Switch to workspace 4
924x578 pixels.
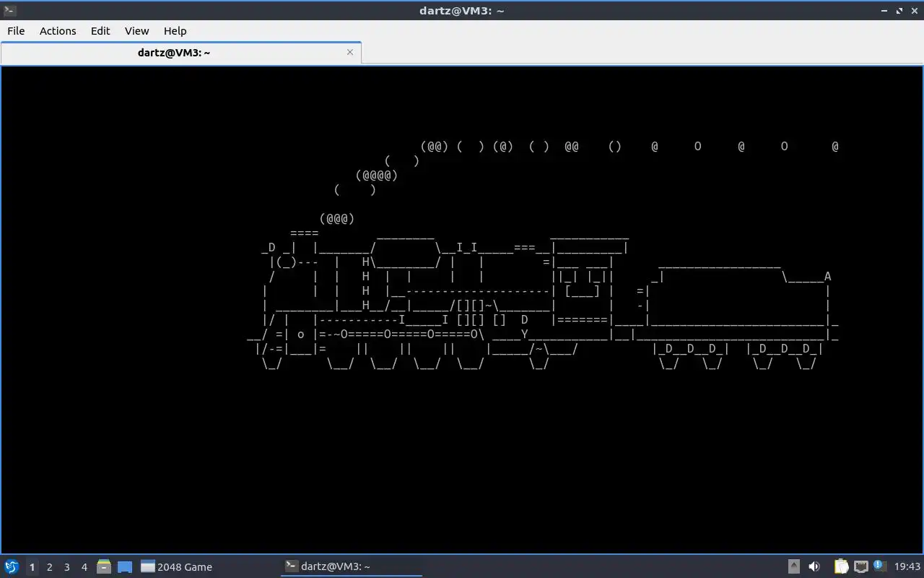[84, 567]
